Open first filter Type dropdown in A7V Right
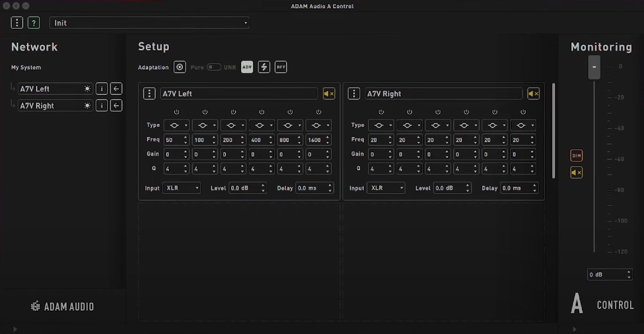The width and height of the screenshot is (644, 334). (x=381, y=125)
